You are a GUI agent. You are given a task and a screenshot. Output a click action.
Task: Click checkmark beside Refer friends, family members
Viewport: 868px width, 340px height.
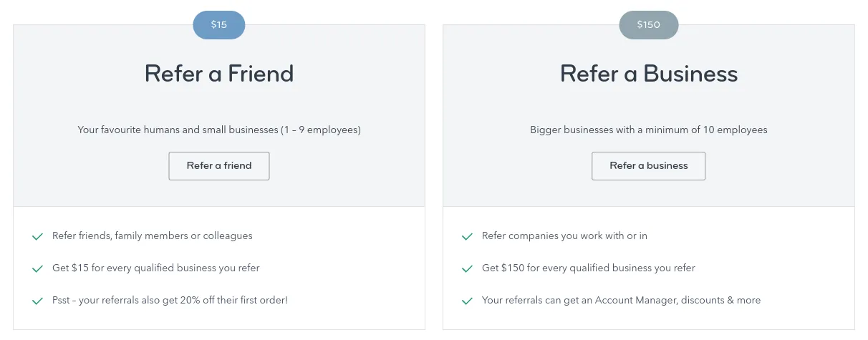pos(37,236)
